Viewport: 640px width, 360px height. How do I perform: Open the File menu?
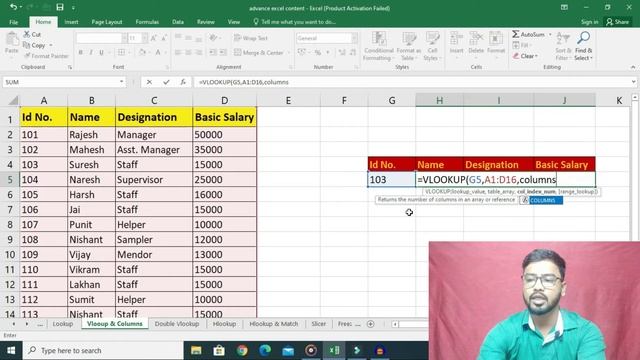click(x=13, y=22)
